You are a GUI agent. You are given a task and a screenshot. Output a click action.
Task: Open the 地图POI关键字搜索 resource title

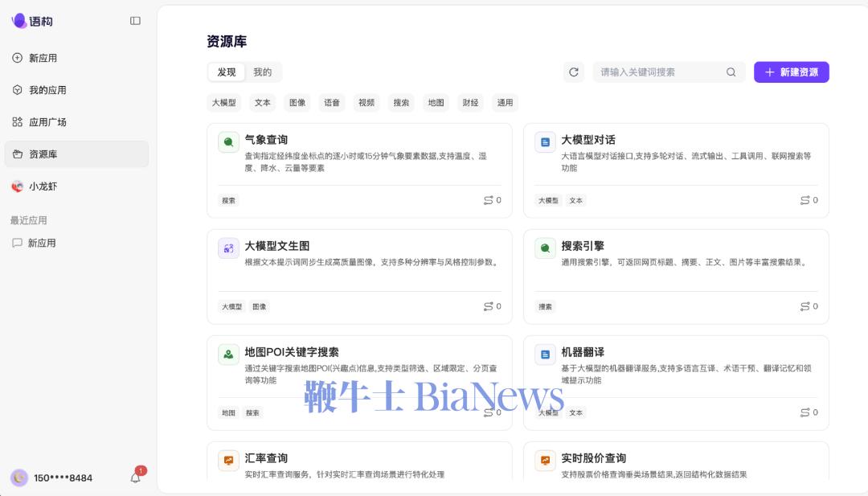(x=292, y=352)
